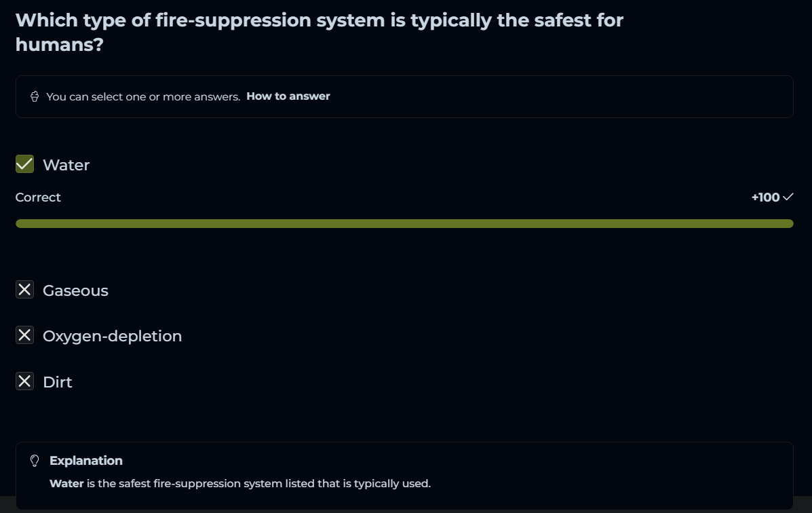This screenshot has width=812, height=513.
Task: Uncheck the Water answer checkbox
Action: (x=24, y=164)
